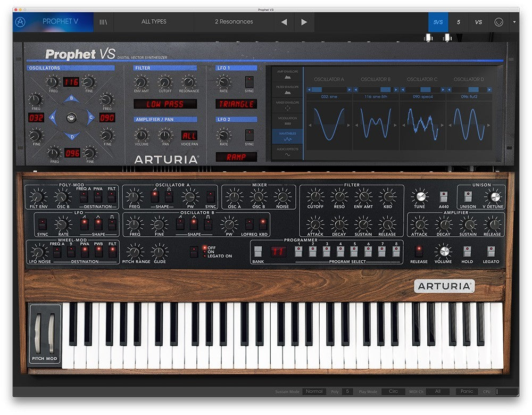This screenshot has height=415, width=532.
Task: Toggle the Prophet 5 LFO SYNC switch
Action: tap(43, 225)
